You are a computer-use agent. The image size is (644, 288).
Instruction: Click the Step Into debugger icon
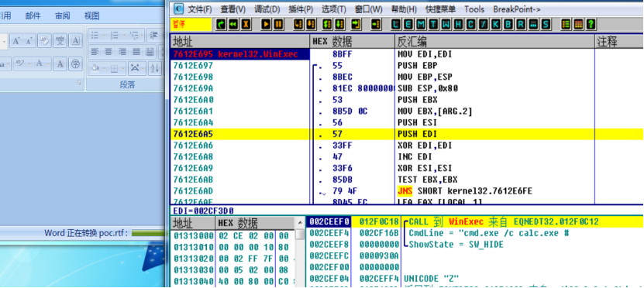[x=298, y=25]
